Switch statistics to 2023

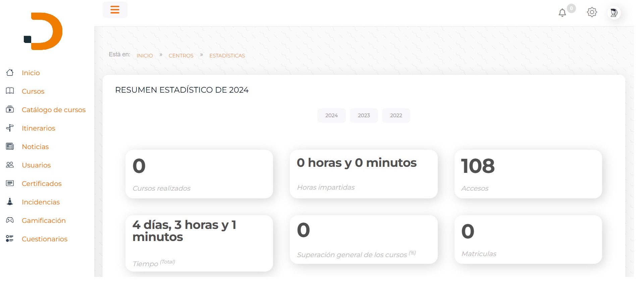click(x=364, y=115)
